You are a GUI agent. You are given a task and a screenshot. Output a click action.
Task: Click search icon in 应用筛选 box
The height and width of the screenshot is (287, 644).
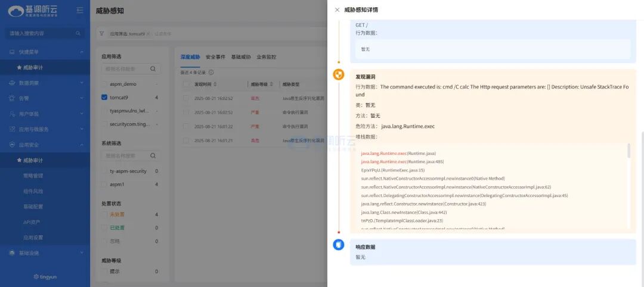tap(153, 69)
